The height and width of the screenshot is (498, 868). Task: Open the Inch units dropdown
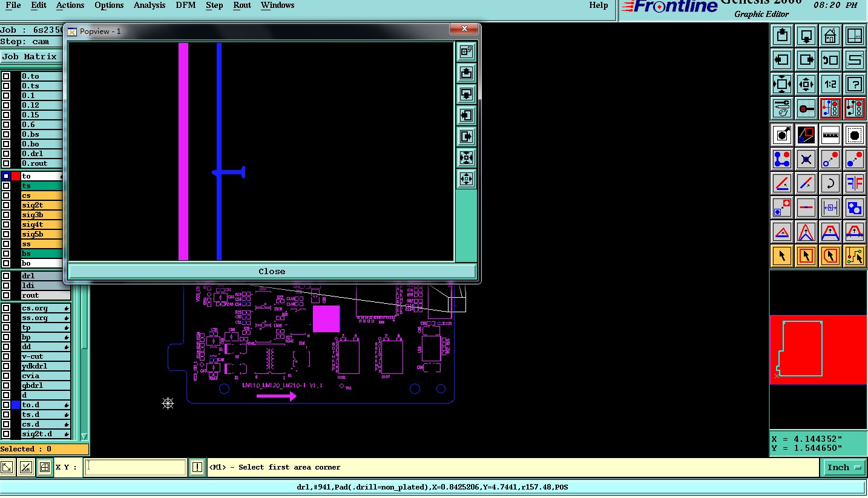[x=844, y=467]
